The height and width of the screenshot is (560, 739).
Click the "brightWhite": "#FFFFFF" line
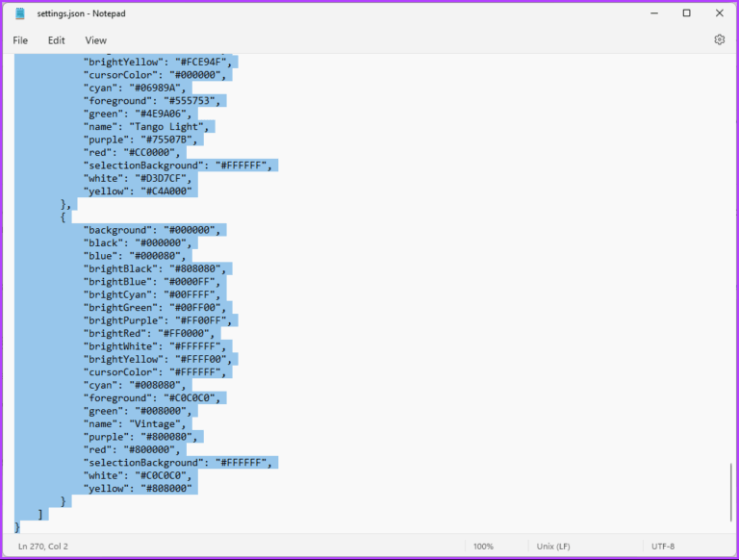tap(155, 346)
